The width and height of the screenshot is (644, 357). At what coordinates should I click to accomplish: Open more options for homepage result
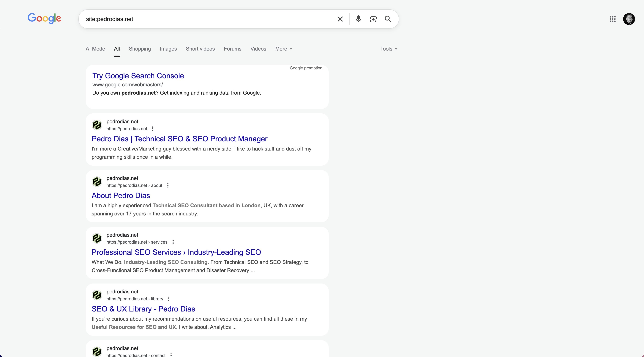point(152,129)
